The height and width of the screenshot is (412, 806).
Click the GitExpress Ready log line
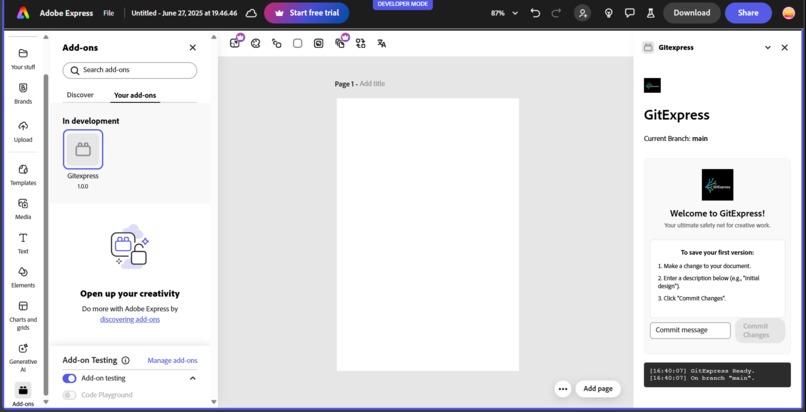tap(702, 371)
